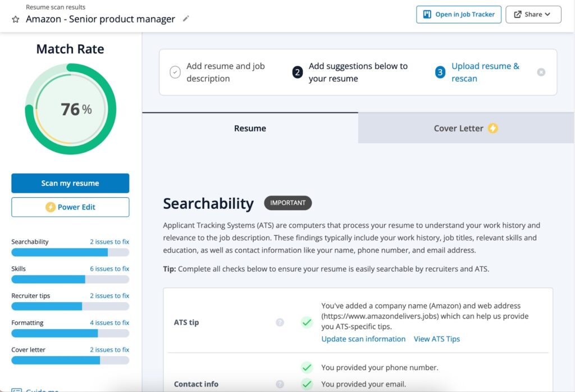This screenshot has height=392, width=575.
Task: Click the Scan my resume button
Action: (70, 183)
